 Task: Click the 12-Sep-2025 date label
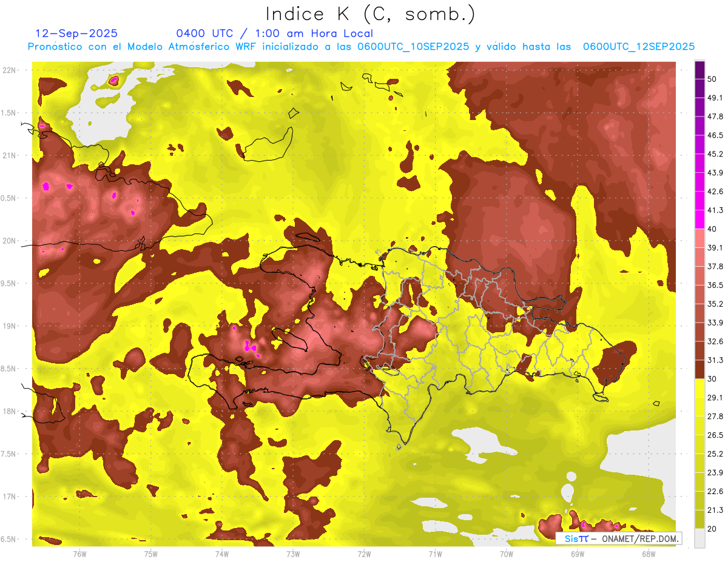click(x=77, y=33)
